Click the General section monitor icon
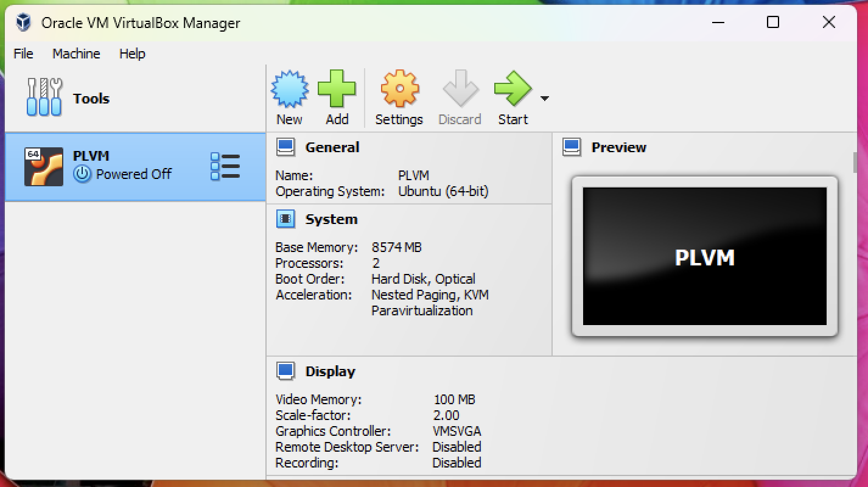868x487 pixels. pos(285,147)
